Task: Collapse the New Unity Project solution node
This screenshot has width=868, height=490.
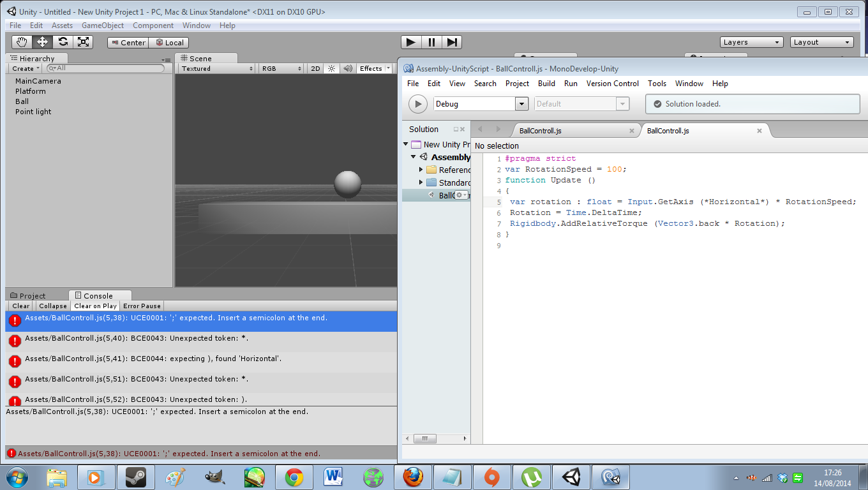Action: (406, 145)
